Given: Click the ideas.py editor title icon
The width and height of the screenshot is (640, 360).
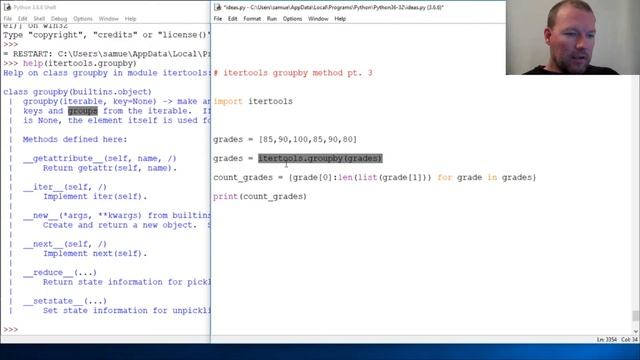Looking at the screenshot, I should coord(218,7).
